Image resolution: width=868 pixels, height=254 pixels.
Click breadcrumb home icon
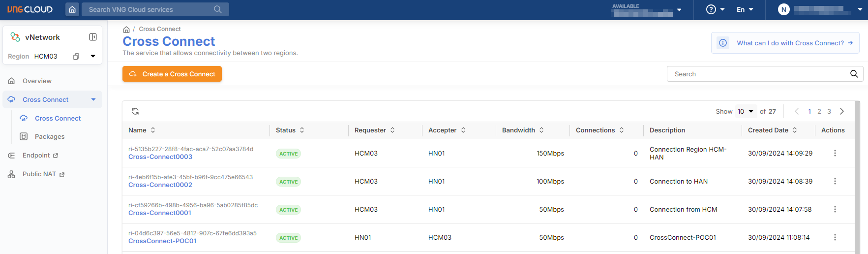tap(126, 30)
